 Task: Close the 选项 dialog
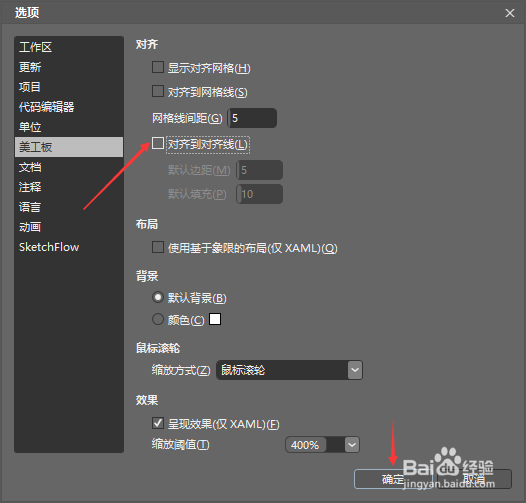510,13
